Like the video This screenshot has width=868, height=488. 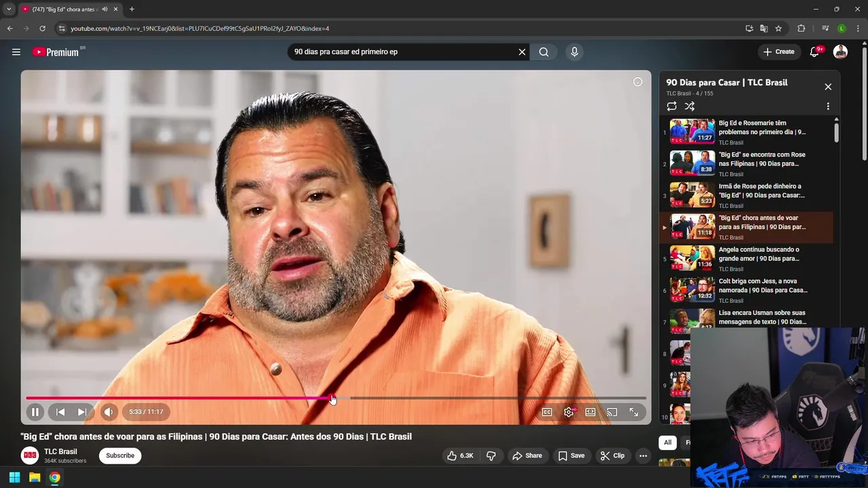tap(460, 455)
